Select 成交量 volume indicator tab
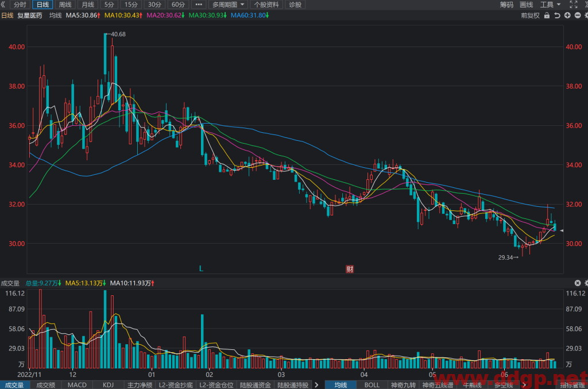588x389 pixels. (x=14, y=385)
